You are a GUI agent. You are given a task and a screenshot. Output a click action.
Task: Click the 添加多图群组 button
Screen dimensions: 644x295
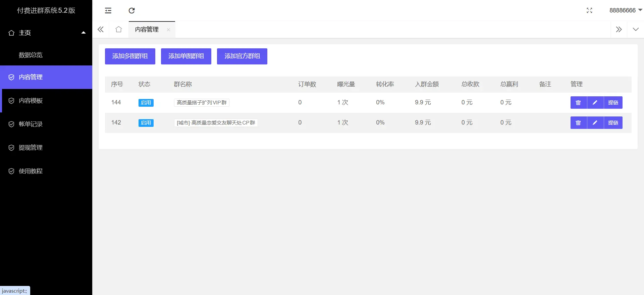click(x=130, y=56)
